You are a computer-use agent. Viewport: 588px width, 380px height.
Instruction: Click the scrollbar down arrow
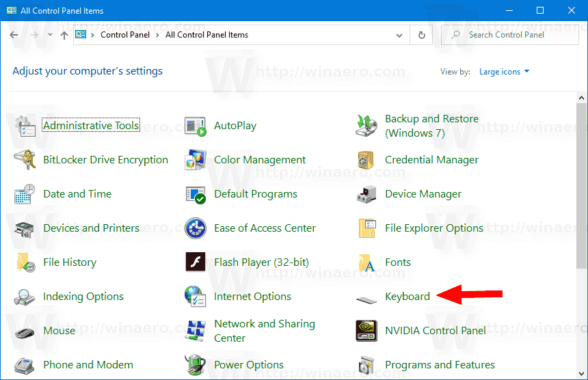[582, 374]
